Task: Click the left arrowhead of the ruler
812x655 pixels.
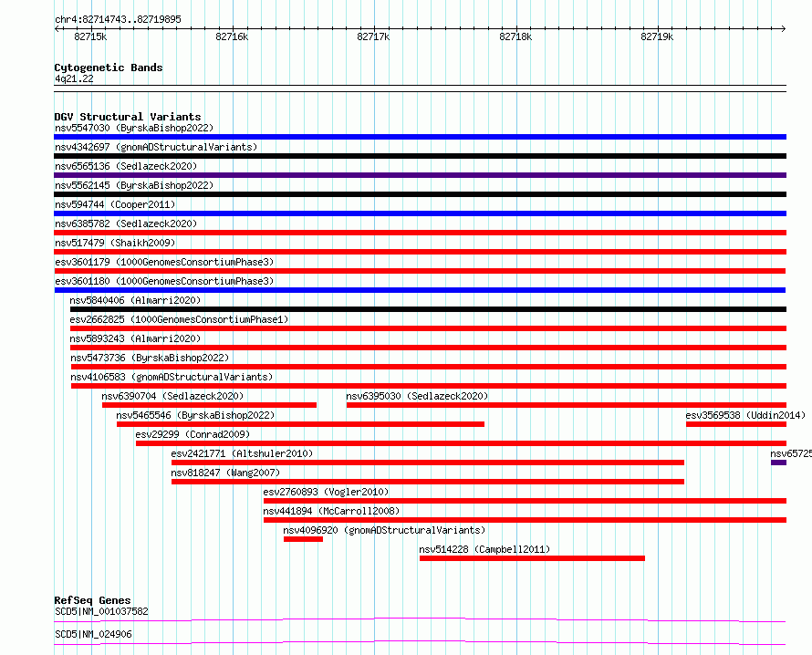Action: [x=57, y=28]
